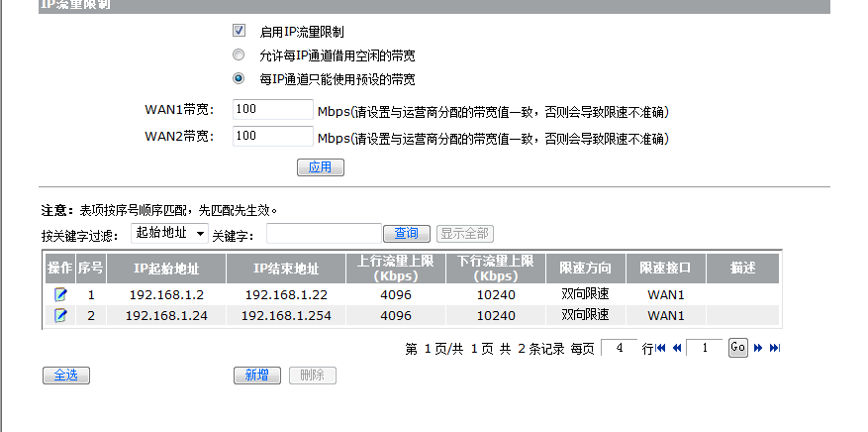Click the 上行流量上限 column header

[396, 269]
